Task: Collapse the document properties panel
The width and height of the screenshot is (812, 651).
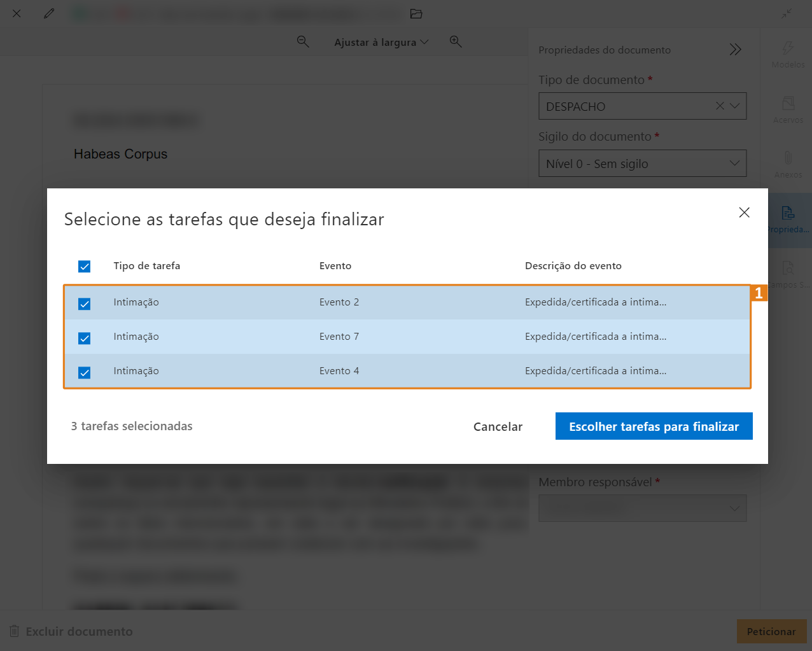Action: pyautogui.click(x=736, y=50)
